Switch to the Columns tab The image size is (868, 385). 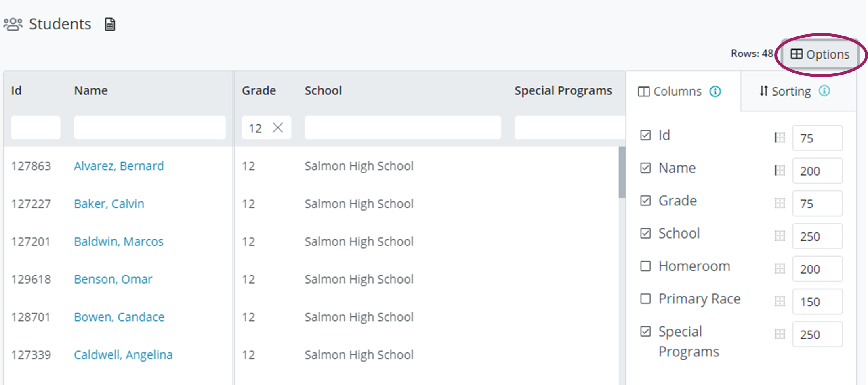tap(679, 91)
